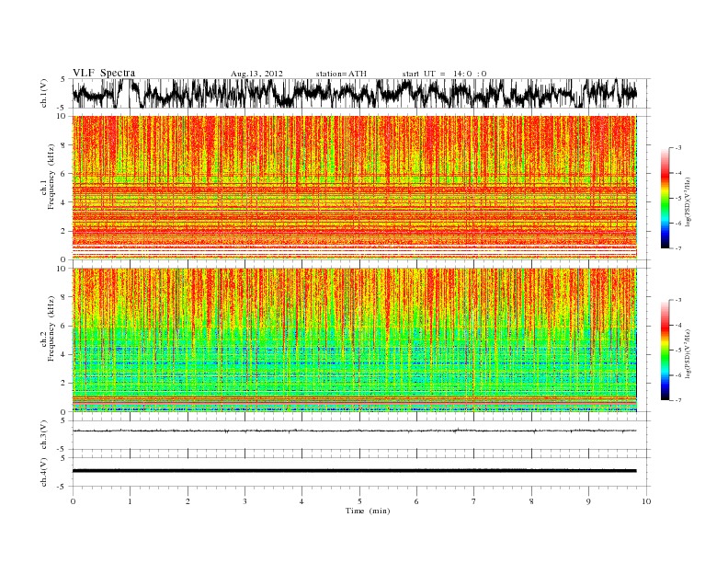
Task: Click time axis tick label "1"
Action: click(x=130, y=501)
